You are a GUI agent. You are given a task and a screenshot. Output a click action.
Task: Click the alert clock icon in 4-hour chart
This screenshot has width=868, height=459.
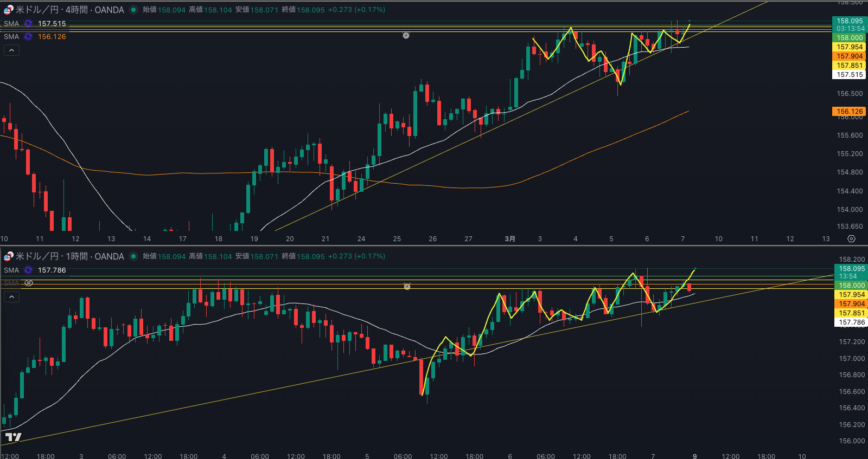click(406, 35)
